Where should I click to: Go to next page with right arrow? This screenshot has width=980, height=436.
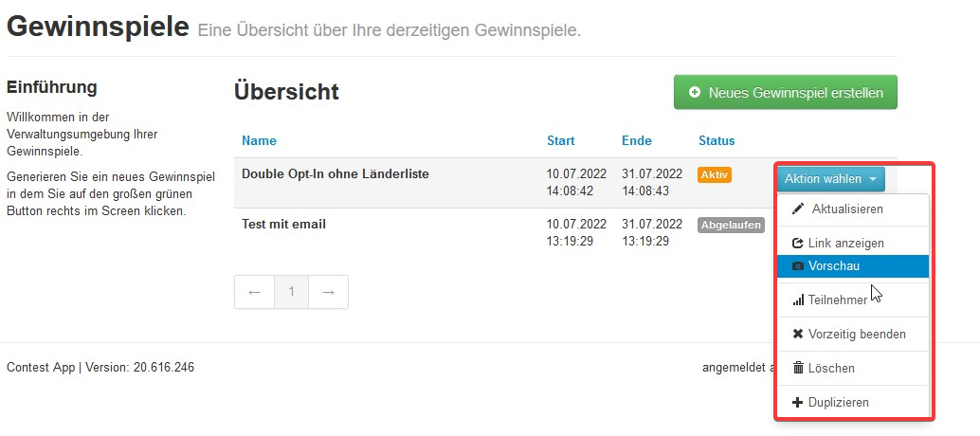328,292
